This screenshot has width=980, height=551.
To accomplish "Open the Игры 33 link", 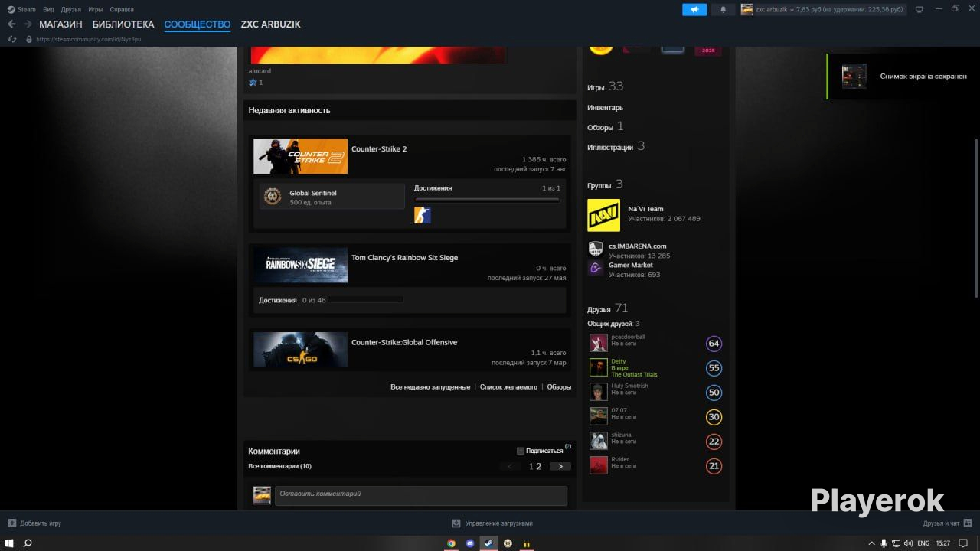I will point(606,87).
